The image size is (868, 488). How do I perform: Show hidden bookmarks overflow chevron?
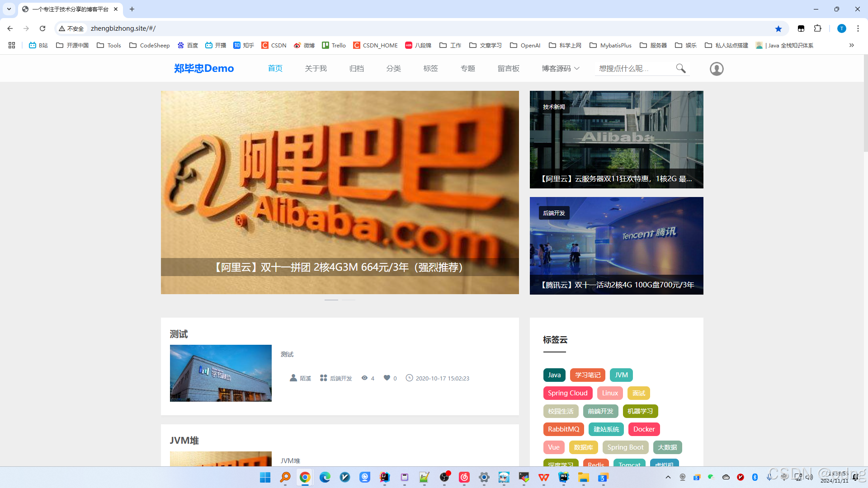pyautogui.click(x=851, y=45)
